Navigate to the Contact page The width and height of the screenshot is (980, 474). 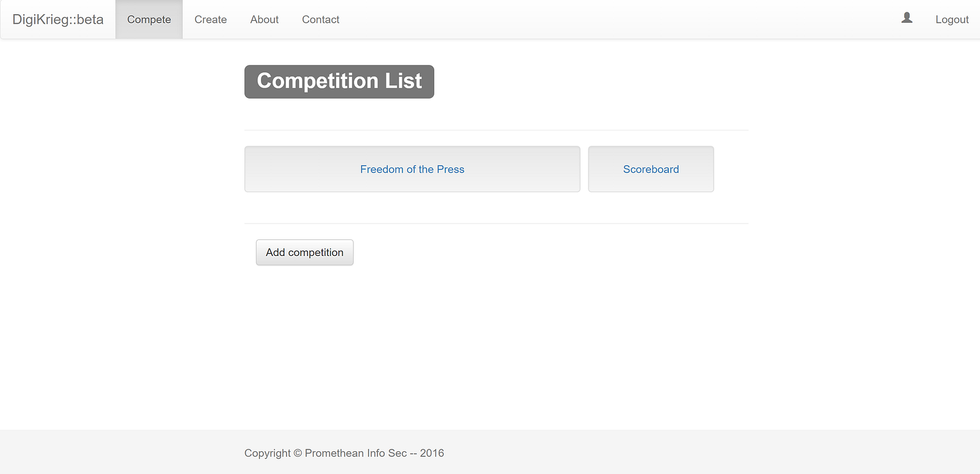click(320, 20)
